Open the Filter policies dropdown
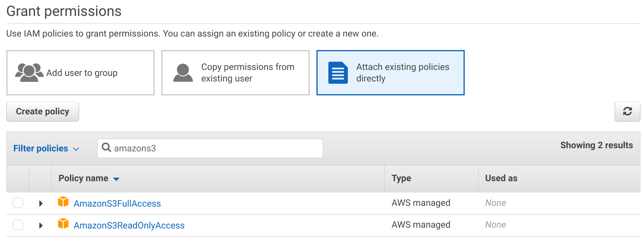 [x=46, y=148]
